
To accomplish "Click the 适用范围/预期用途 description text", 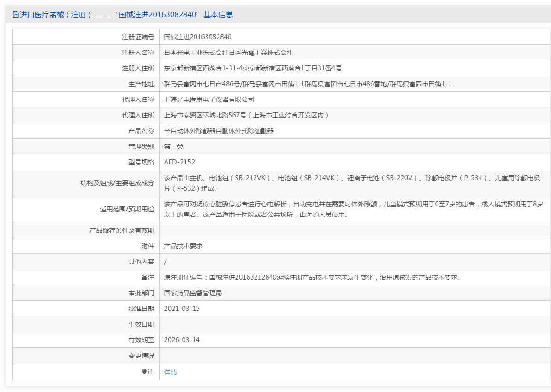I will coord(353,209).
